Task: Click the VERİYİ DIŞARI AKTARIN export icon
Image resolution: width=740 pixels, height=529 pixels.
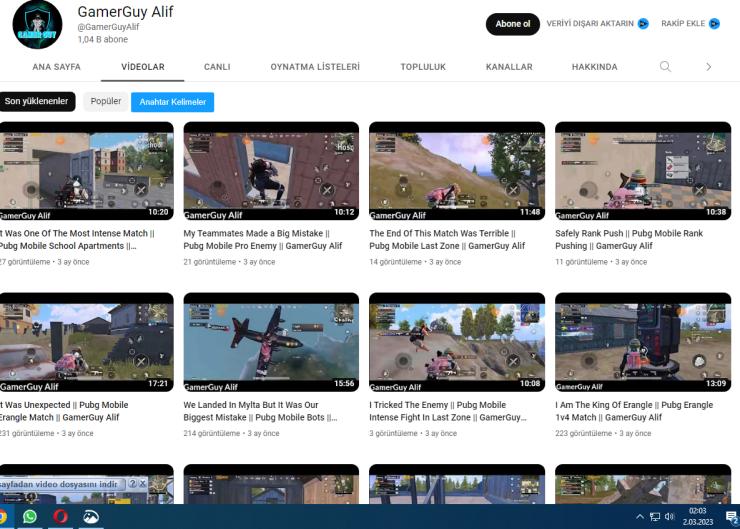Action: [643, 24]
